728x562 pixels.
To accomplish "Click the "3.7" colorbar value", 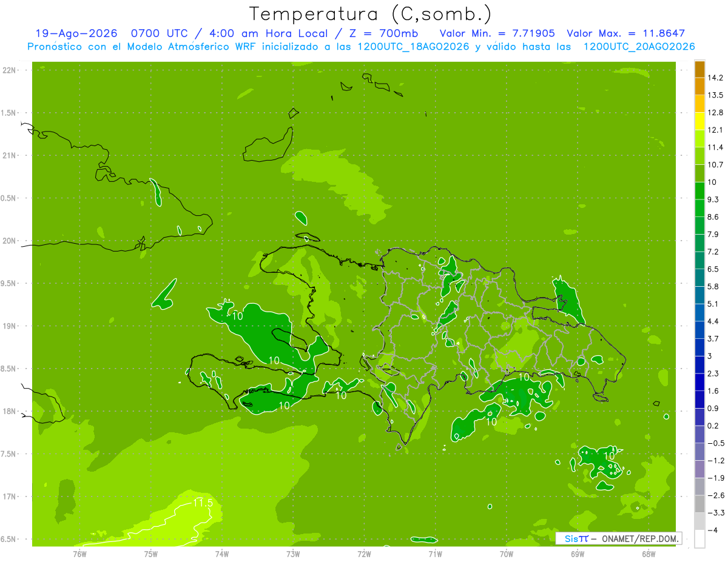I will tap(713, 339).
